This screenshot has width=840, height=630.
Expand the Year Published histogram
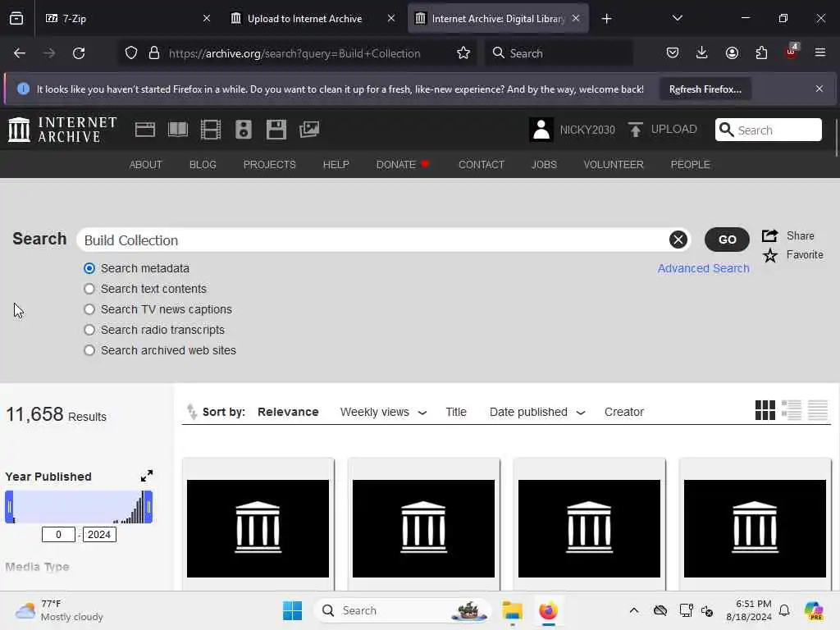(x=146, y=476)
